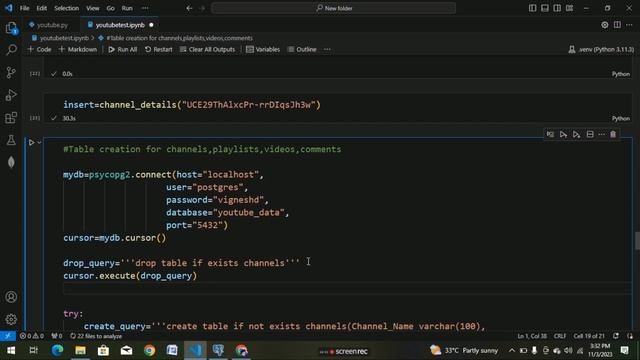Open the Testing flask view

(11, 140)
